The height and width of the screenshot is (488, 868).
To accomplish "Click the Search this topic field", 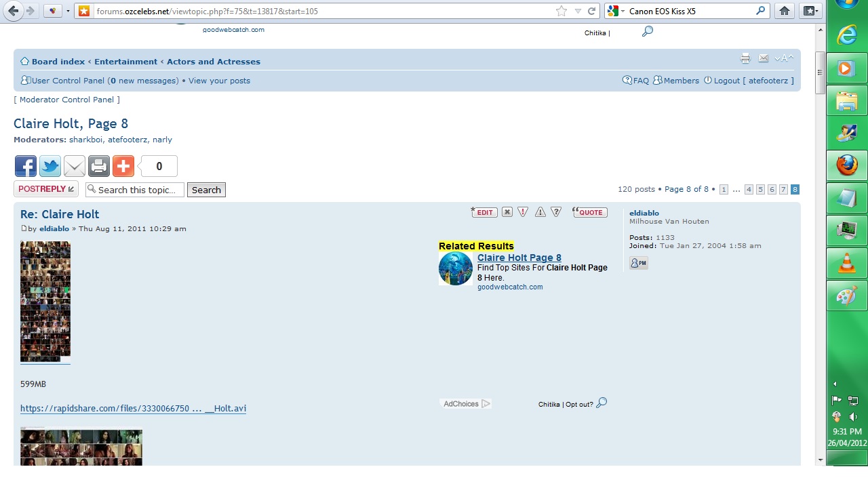I will point(136,190).
